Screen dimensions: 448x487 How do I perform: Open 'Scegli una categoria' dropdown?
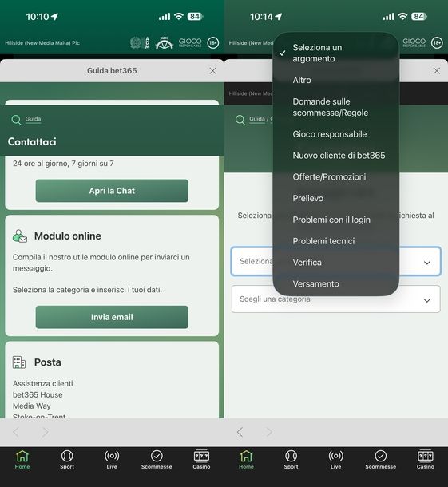pos(336,299)
